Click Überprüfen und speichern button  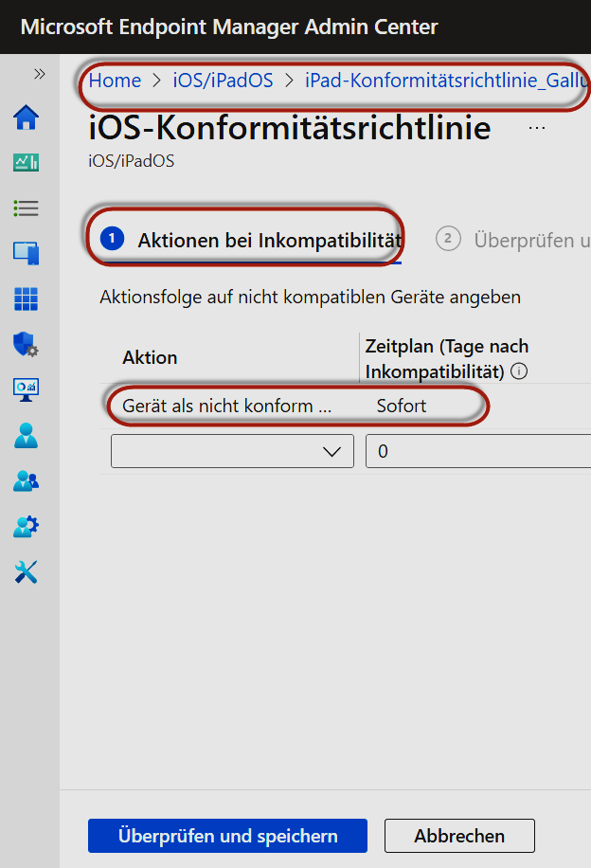(x=227, y=836)
